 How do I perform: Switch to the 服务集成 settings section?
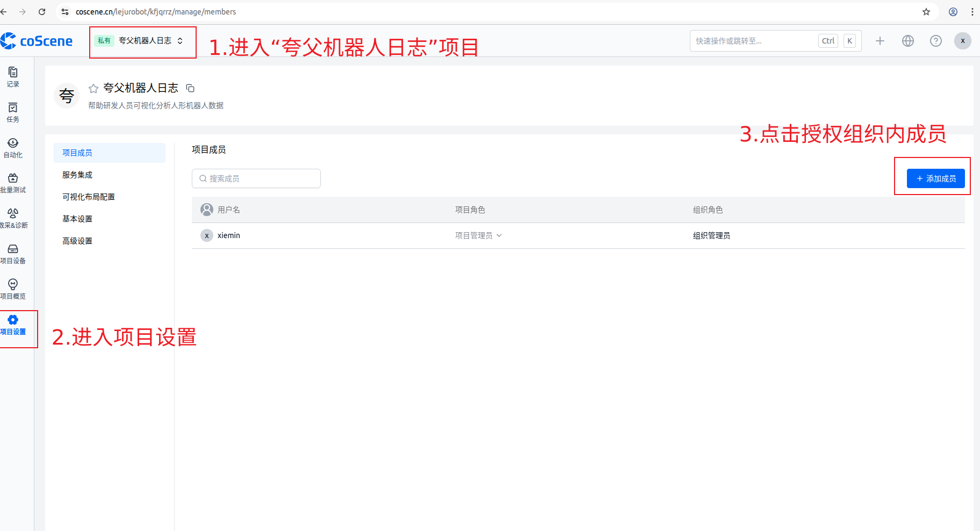tap(77, 174)
